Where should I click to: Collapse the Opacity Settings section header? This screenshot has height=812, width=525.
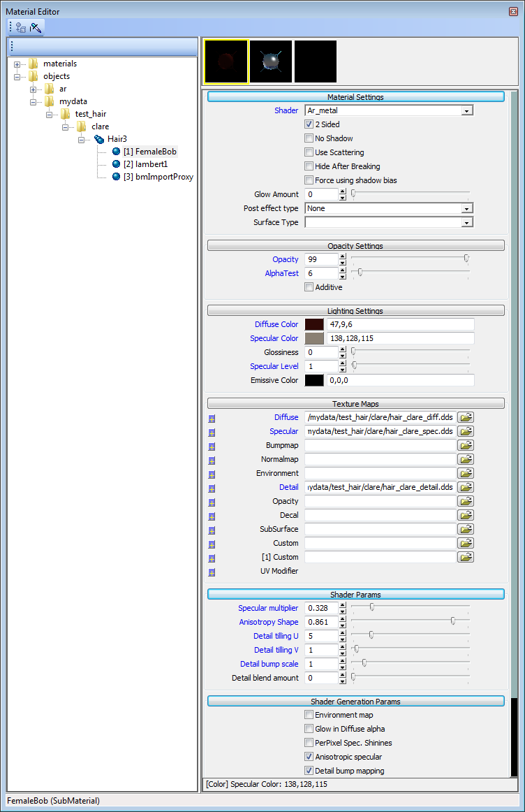[356, 245]
